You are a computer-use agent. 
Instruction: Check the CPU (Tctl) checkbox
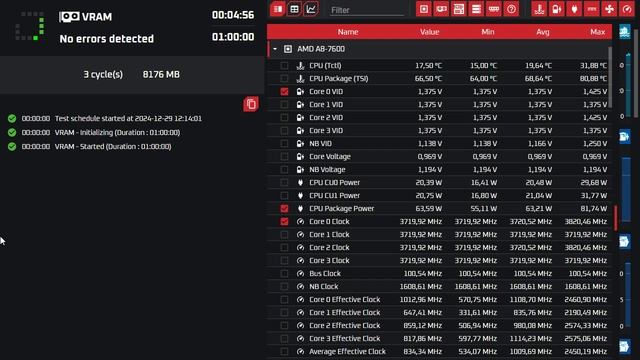pyautogui.click(x=284, y=65)
